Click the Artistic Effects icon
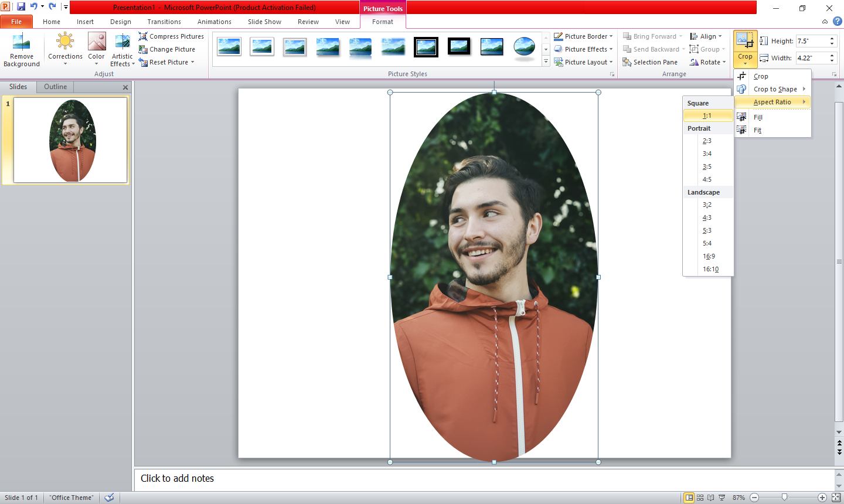This screenshot has width=844, height=504. point(122,42)
